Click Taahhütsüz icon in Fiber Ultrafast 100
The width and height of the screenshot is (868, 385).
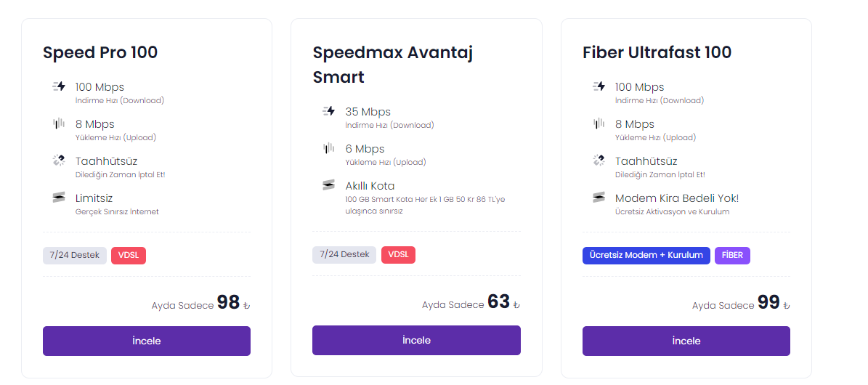click(599, 161)
